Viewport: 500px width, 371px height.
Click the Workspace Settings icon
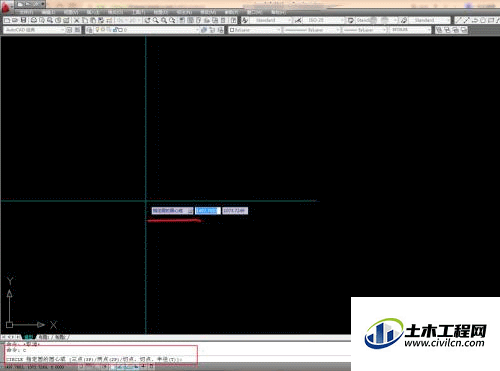pyautogui.click(x=69, y=30)
